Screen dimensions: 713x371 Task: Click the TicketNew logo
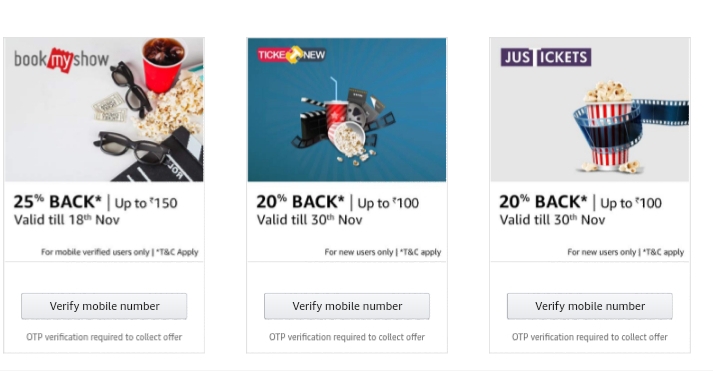tap(291, 55)
